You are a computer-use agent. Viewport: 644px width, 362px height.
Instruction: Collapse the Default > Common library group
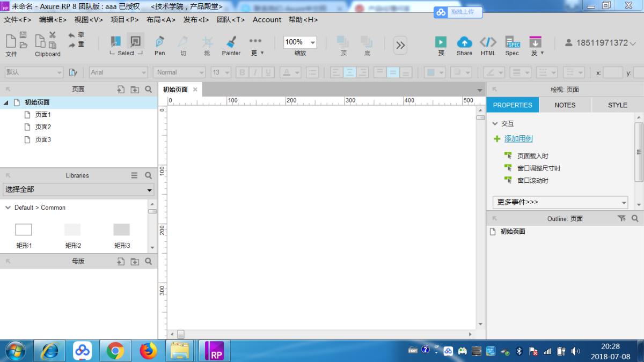coord(8,208)
